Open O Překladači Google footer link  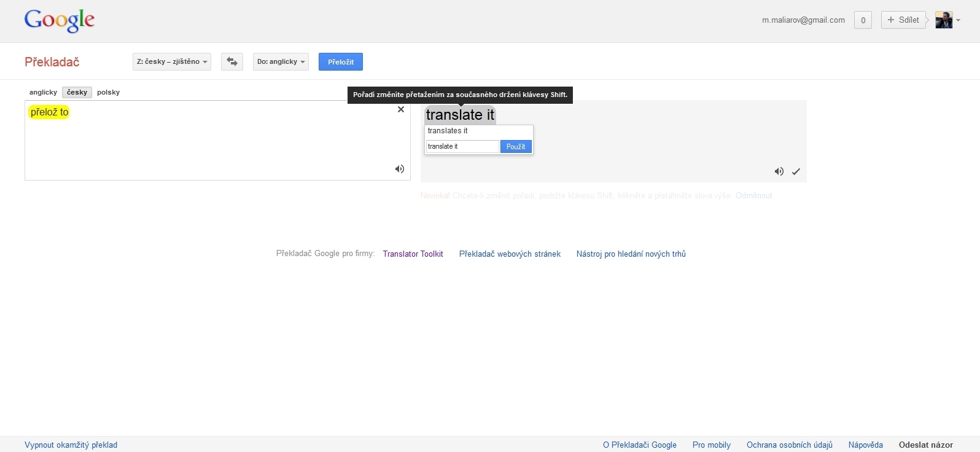tap(640, 445)
